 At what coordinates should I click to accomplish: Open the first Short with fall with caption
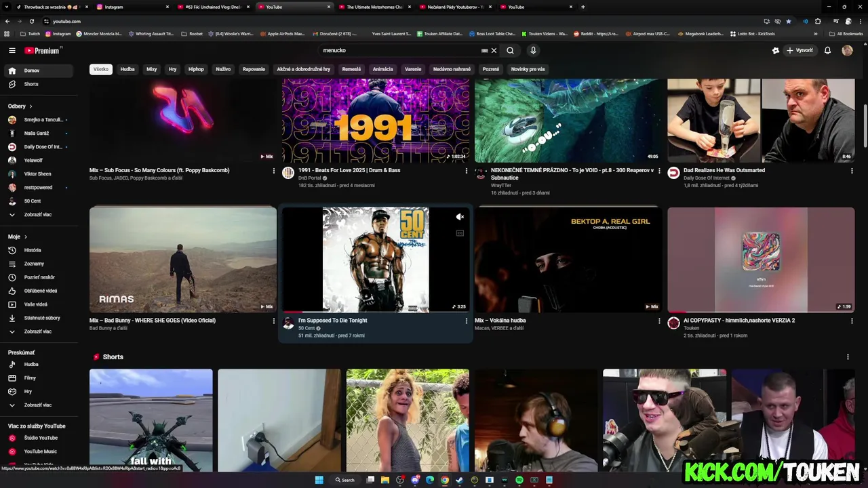tap(151, 420)
